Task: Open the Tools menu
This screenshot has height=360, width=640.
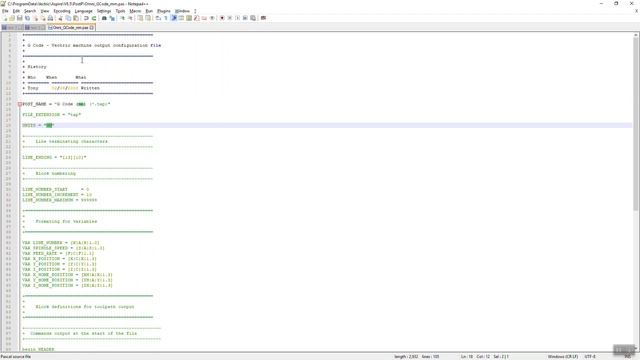Action: [120, 11]
